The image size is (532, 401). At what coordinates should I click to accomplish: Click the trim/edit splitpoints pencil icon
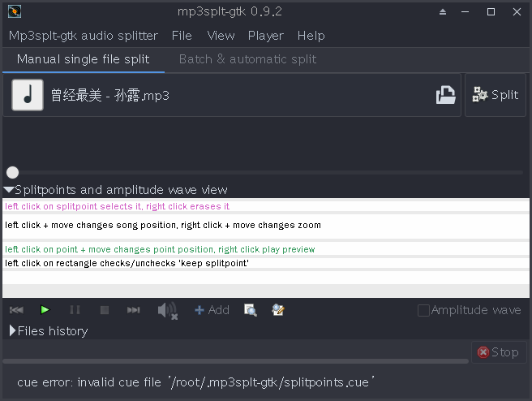tap(278, 309)
